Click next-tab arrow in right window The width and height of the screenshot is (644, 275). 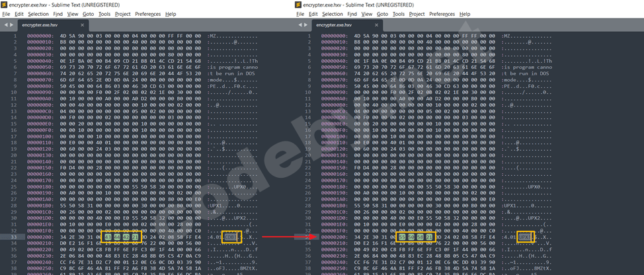click(x=305, y=25)
